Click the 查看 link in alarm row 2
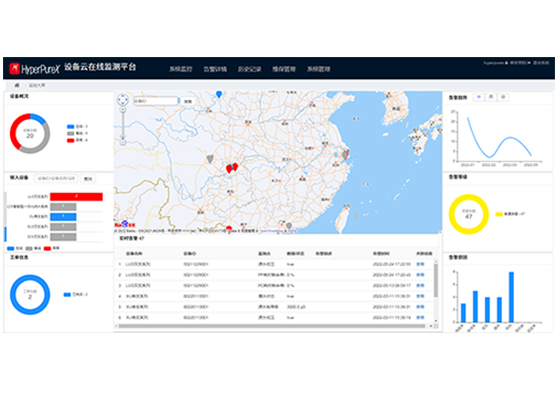The width and height of the screenshot is (560, 420). (x=420, y=275)
